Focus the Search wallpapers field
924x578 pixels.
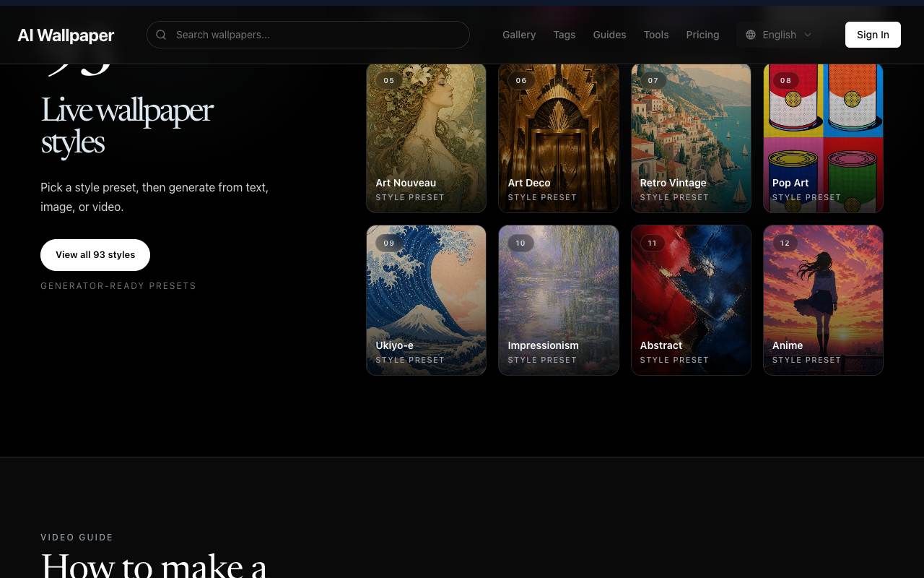coord(308,35)
